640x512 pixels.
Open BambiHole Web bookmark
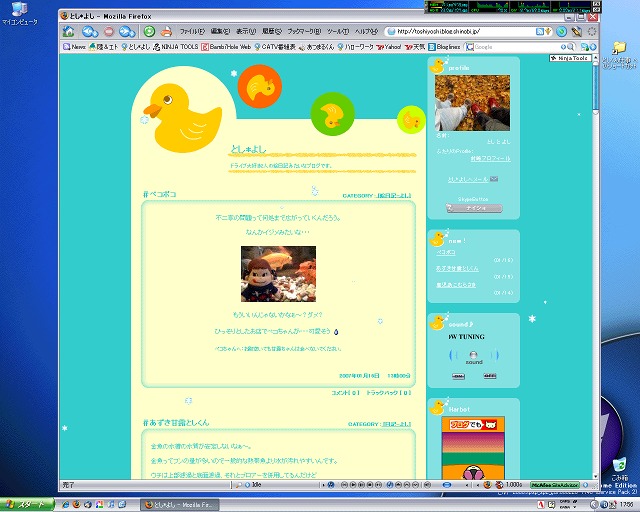(x=226, y=47)
